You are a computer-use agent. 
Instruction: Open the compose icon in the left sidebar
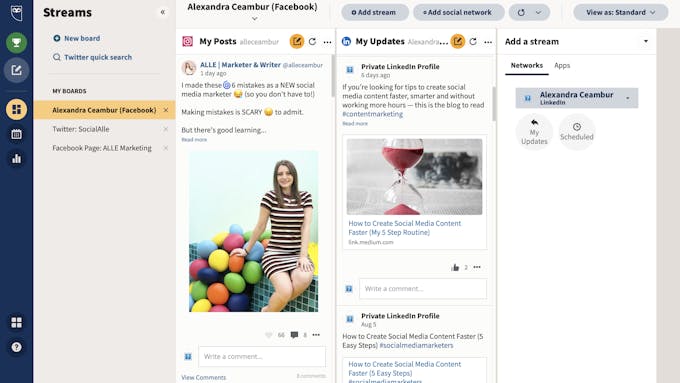click(x=16, y=70)
